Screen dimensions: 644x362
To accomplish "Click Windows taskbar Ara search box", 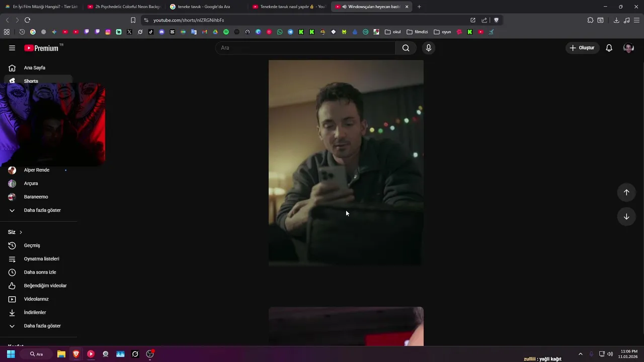I will pyautogui.click(x=37, y=354).
